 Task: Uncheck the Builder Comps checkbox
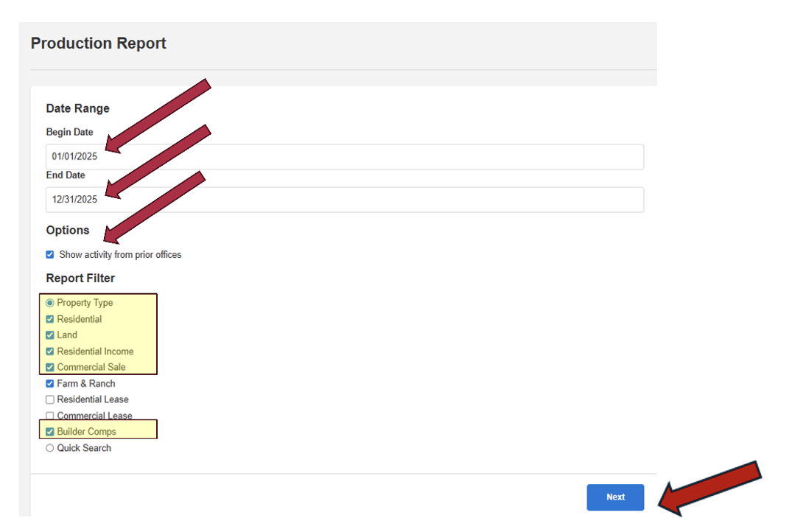click(50, 432)
